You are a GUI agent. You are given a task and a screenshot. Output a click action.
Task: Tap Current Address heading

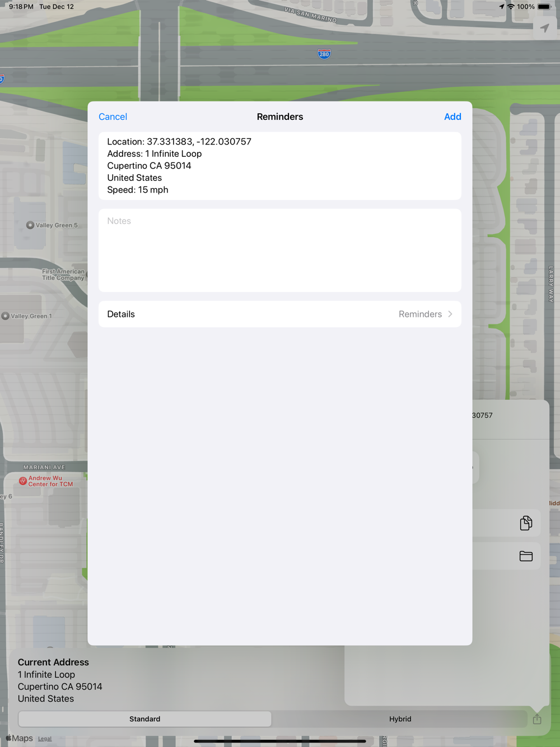53,662
